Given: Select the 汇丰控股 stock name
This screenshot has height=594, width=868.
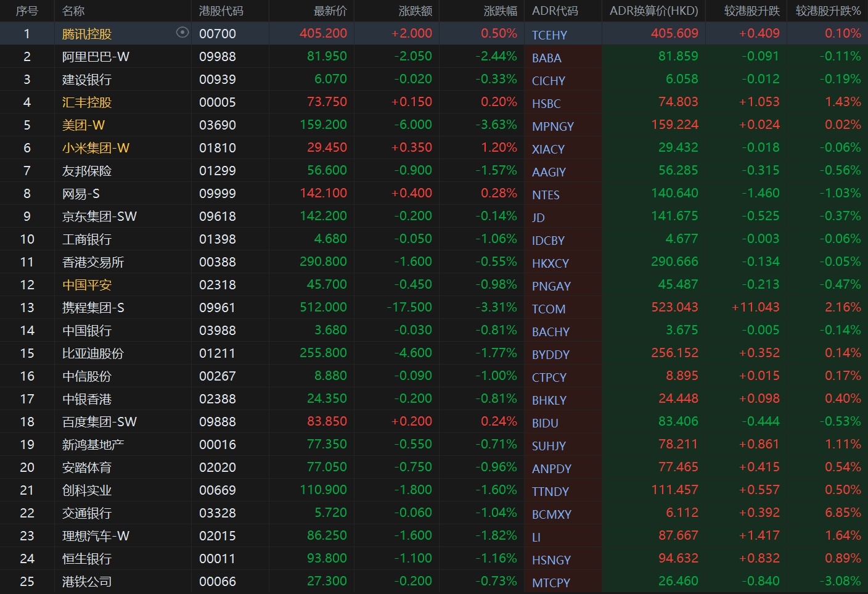Looking at the screenshot, I should 87,102.
